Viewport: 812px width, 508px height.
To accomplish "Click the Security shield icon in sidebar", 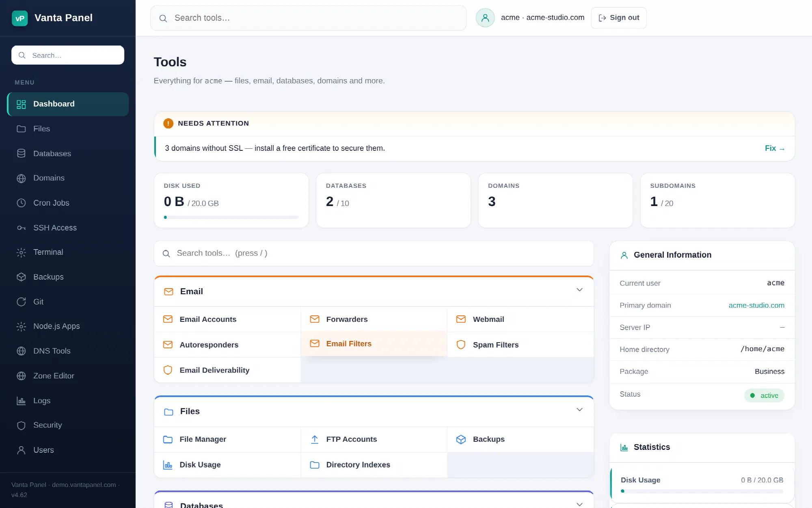I will pyautogui.click(x=21, y=425).
